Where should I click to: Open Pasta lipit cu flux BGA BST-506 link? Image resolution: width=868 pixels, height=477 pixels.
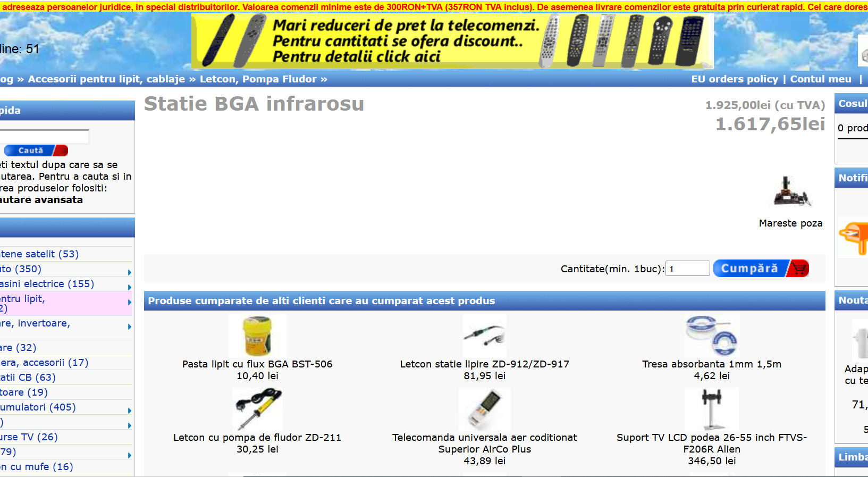pos(257,364)
